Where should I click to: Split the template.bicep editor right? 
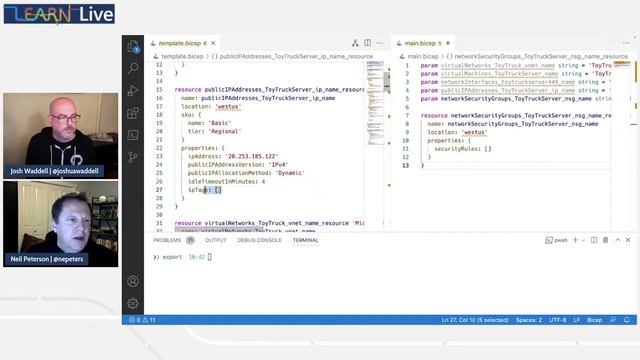(368, 43)
